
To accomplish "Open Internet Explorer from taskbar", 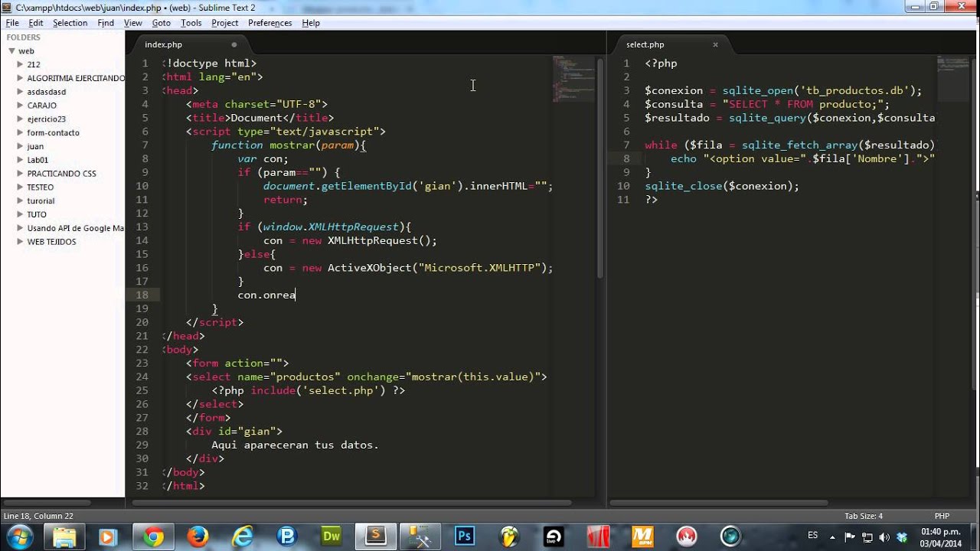I will (x=242, y=536).
